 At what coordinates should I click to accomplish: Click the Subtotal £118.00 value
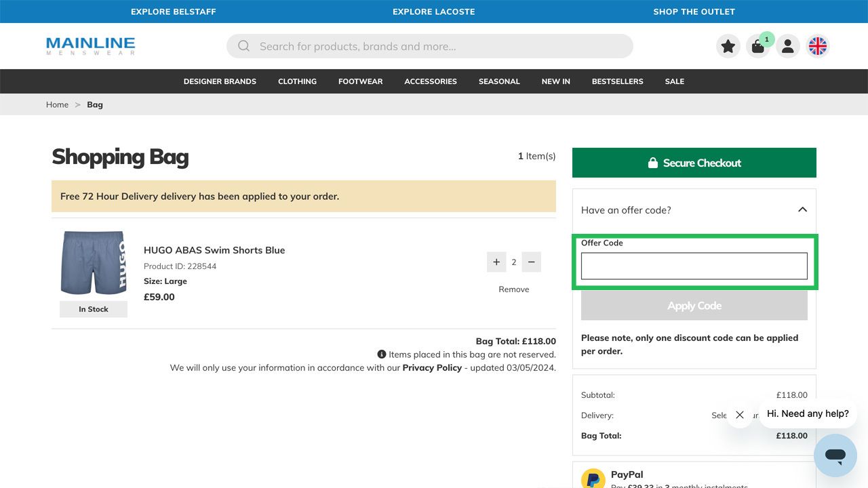pos(792,395)
